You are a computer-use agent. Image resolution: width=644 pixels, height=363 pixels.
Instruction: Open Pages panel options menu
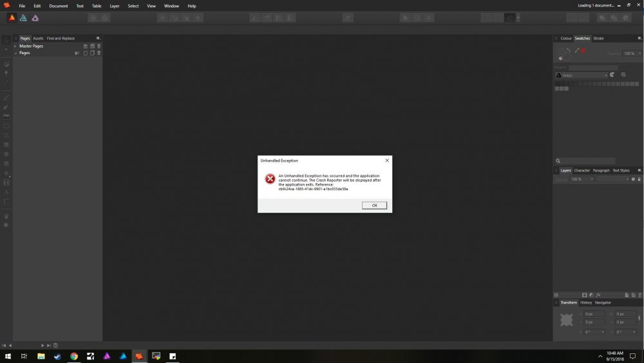98,38
